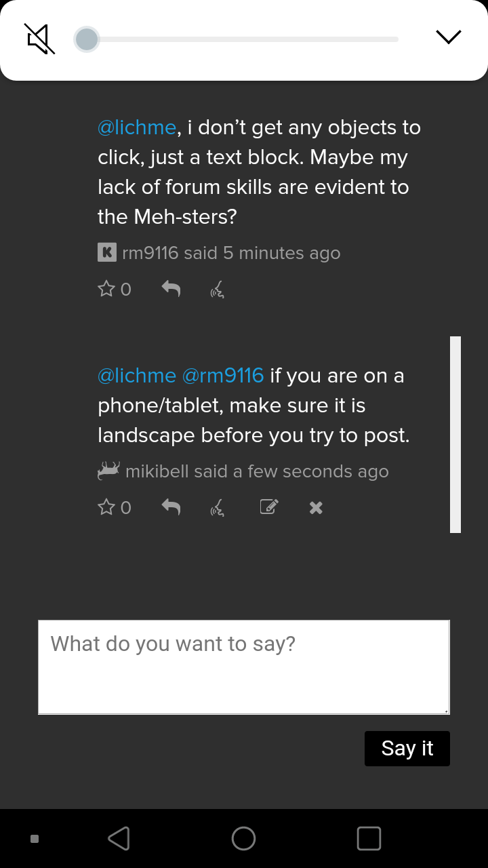Image resolution: width=488 pixels, height=868 pixels.
Task: Collapse the volume panel with the chevron
Action: click(448, 37)
